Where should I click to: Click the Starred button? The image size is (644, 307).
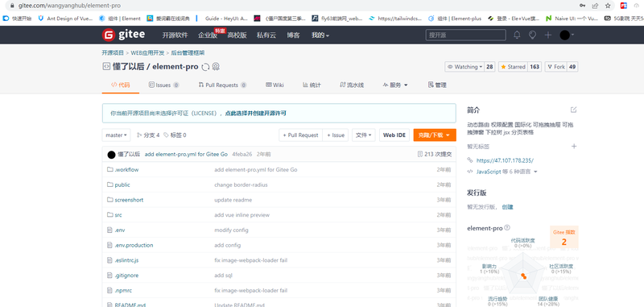[514, 67]
